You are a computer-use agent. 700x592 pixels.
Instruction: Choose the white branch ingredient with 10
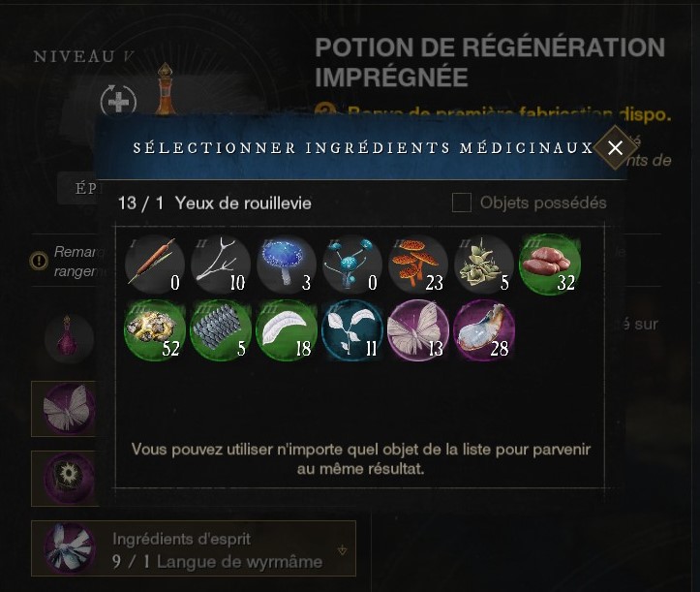221,265
